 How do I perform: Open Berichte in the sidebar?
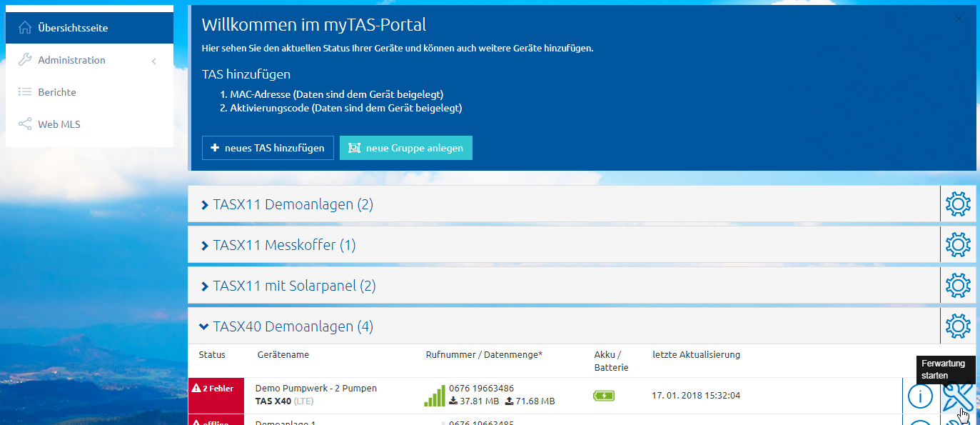89,92
